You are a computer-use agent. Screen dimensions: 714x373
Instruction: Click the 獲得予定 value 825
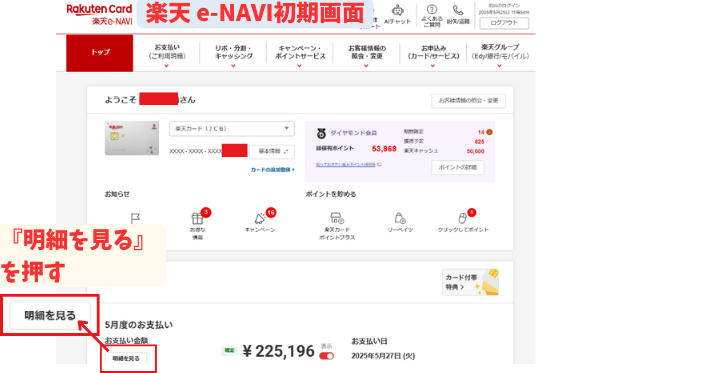coord(479,142)
